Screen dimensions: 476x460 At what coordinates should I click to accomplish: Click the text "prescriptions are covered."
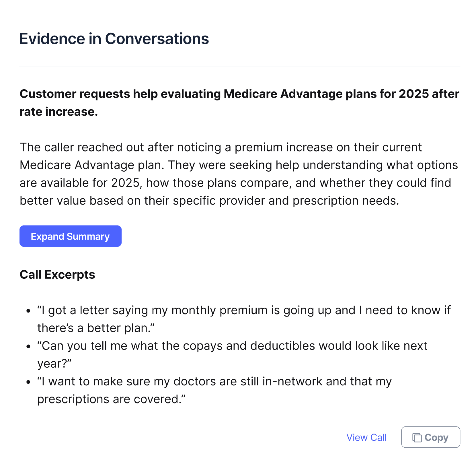click(111, 399)
